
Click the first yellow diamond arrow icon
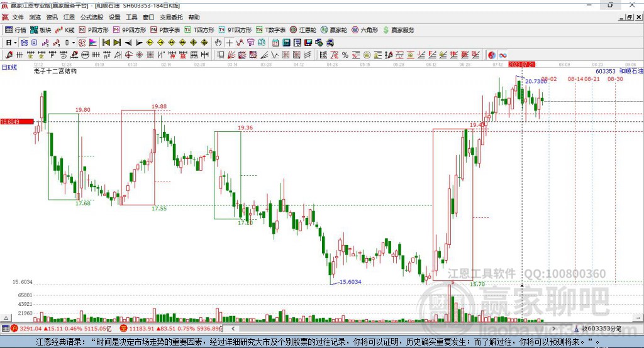coord(150,43)
